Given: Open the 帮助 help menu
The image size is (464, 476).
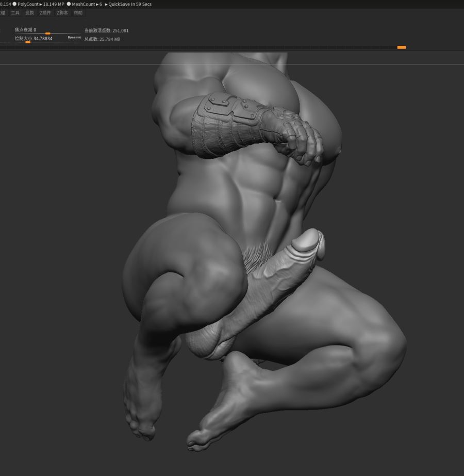Looking at the screenshot, I should click(78, 13).
